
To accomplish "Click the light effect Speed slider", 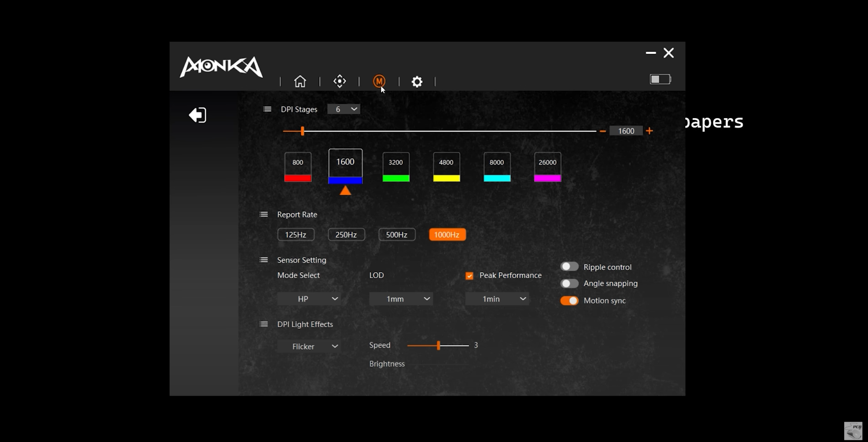I will click(x=438, y=346).
